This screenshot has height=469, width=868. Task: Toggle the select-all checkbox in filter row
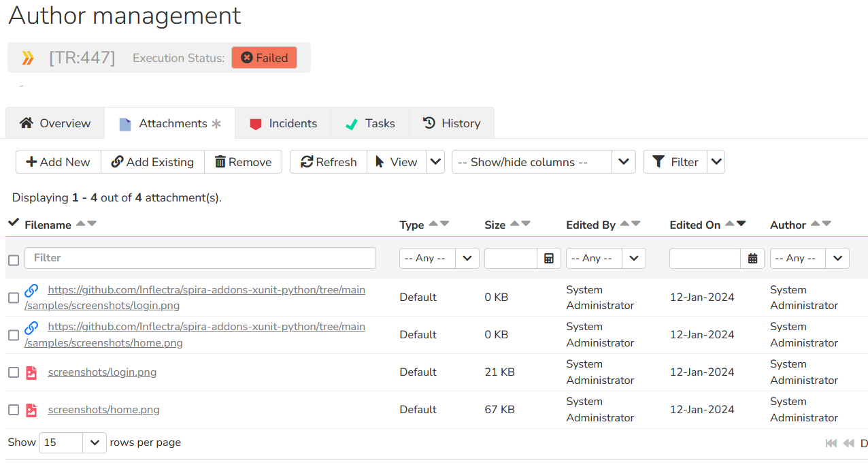pos(14,259)
